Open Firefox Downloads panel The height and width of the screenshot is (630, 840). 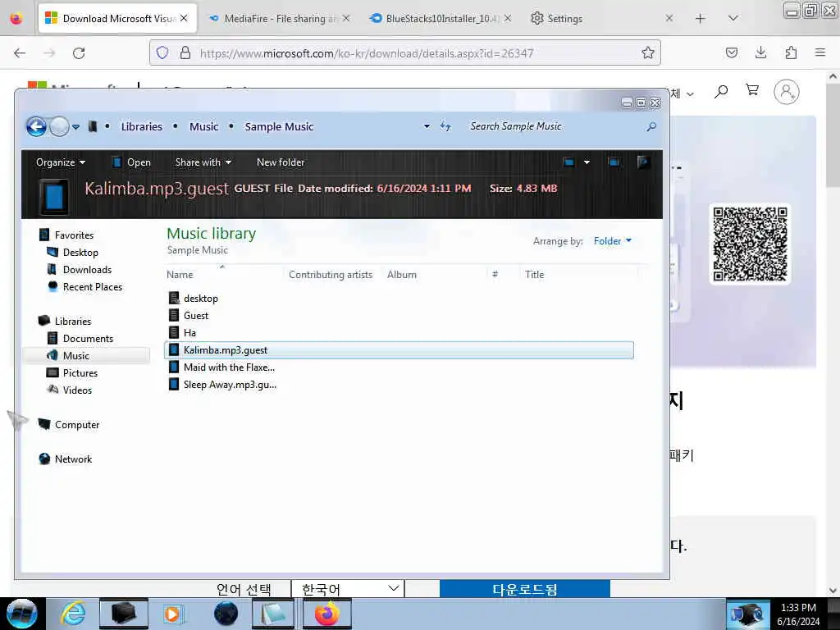pos(760,52)
